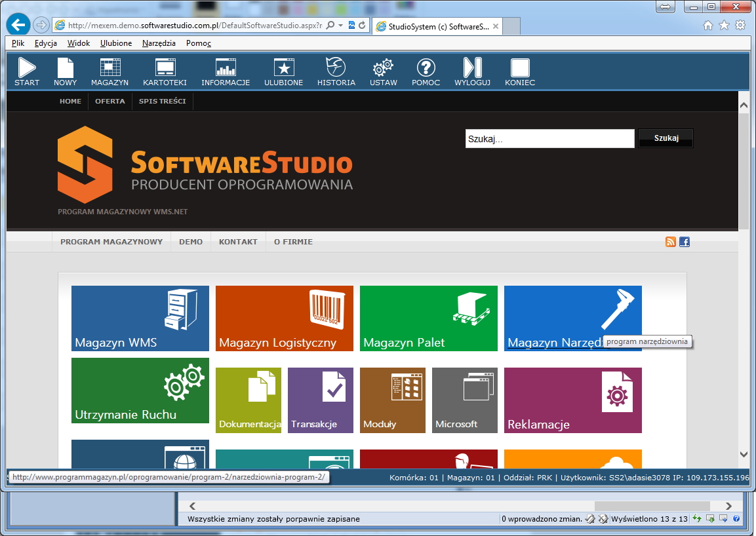Click the compatibility view icon in address bar
The width and height of the screenshot is (756, 536).
click(351, 25)
